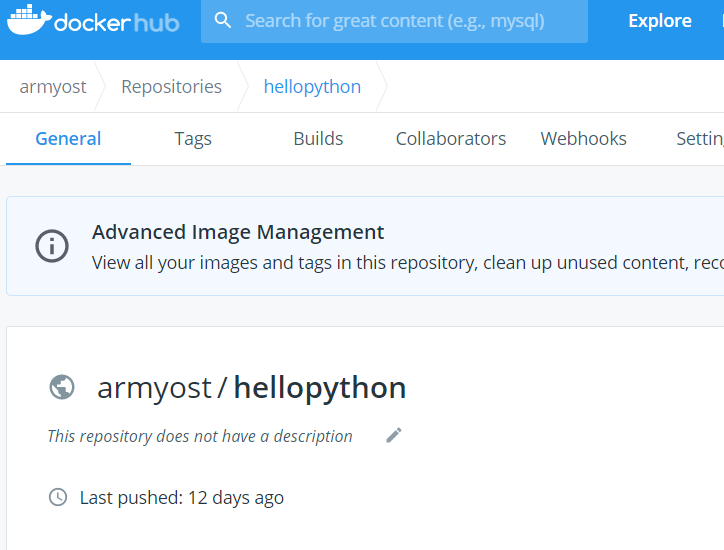This screenshot has height=550, width=724.
Task: Open the Webhooks tab
Action: pyautogui.click(x=584, y=139)
